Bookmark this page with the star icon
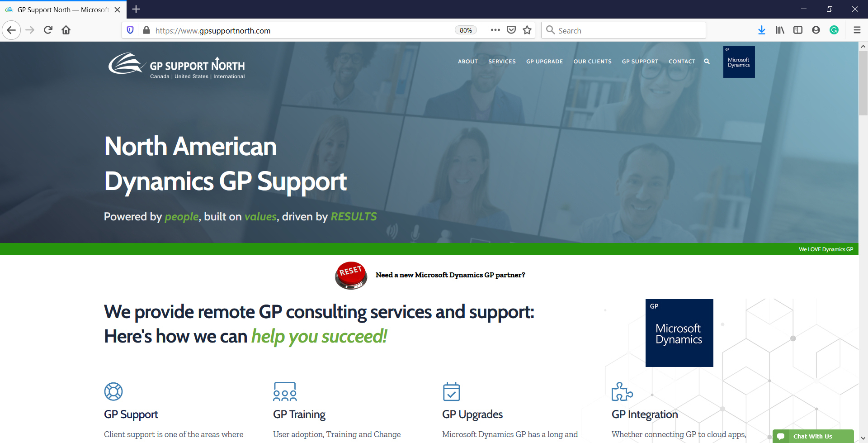The image size is (868, 443). coord(527,30)
